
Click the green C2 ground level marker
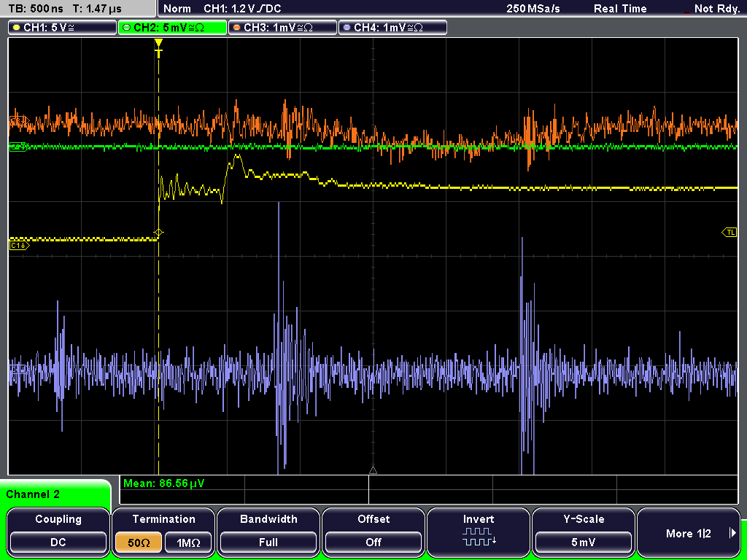pos(18,147)
